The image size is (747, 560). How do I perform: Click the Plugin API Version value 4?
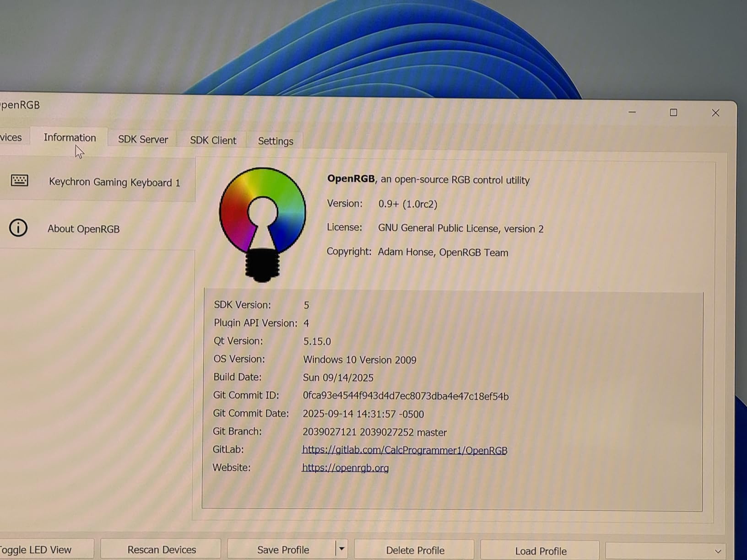click(x=306, y=323)
